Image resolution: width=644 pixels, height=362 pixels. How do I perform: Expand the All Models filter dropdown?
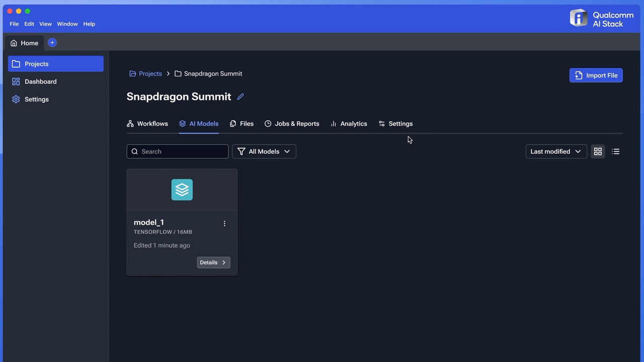pos(264,151)
